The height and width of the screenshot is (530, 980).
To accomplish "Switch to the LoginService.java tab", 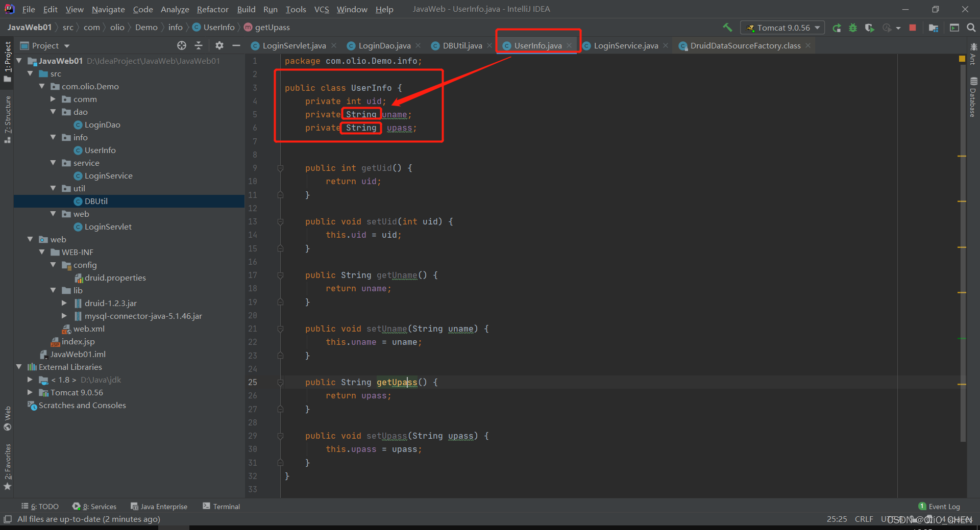I will (x=626, y=45).
